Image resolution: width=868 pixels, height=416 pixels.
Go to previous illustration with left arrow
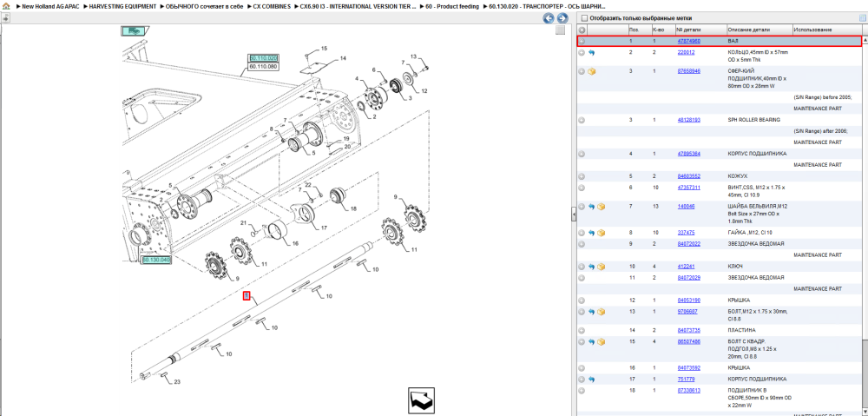pos(548,18)
